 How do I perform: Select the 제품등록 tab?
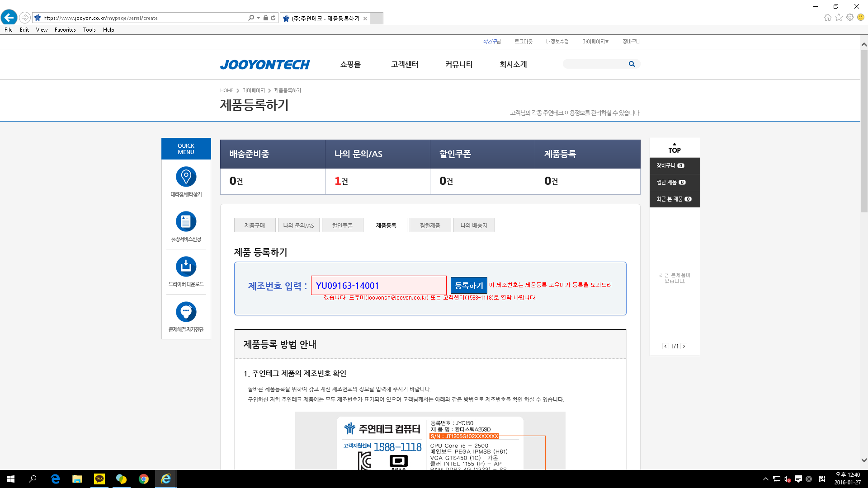pos(386,225)
